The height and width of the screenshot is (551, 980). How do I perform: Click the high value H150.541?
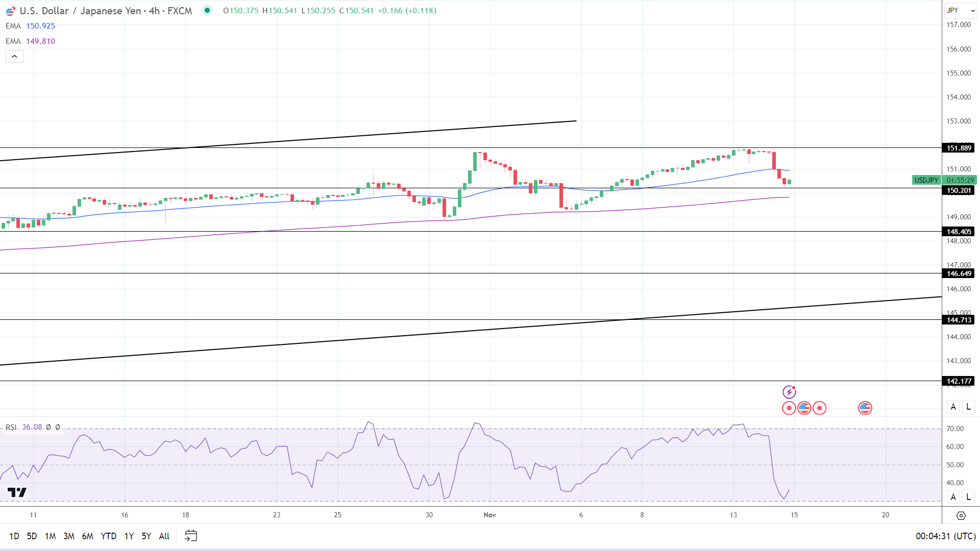click(x=279, y=11)
